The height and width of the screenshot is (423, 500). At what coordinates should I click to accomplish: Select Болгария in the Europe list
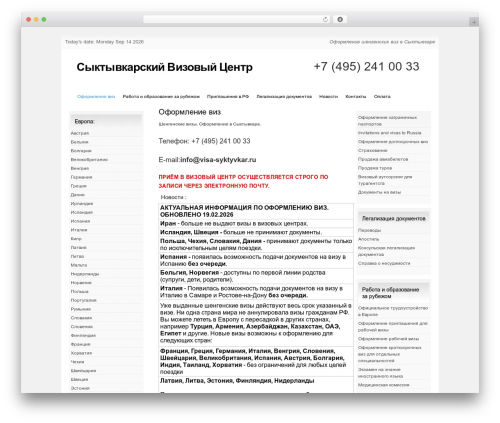tap(81, 151)
